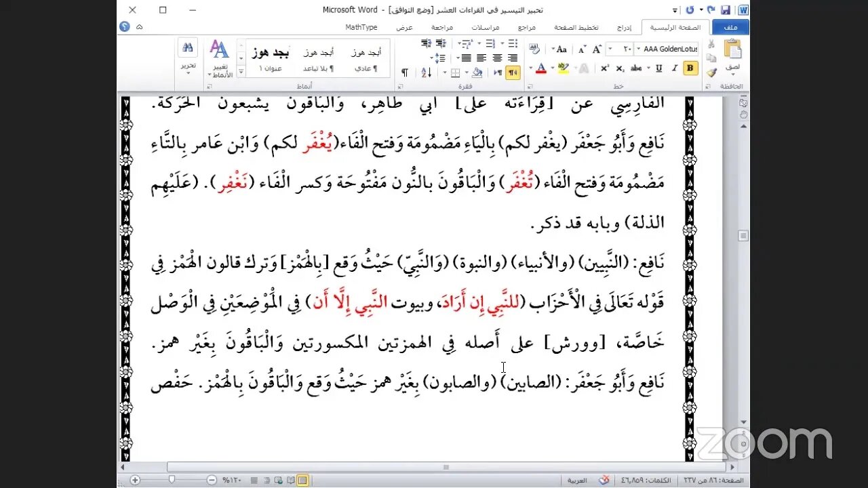Screen dimensions: 868x488
Task: Click the zoom slider handle
Action: click(x=172, y=479)
